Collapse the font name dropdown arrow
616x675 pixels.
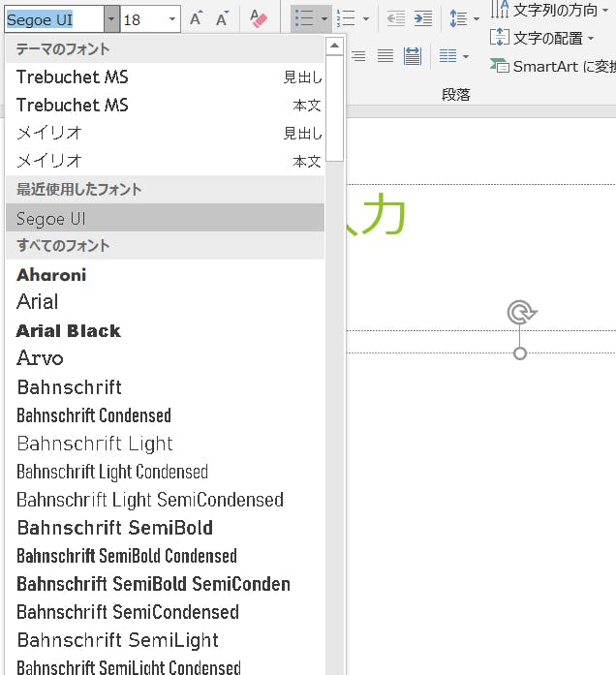click(x=111, y=19)
